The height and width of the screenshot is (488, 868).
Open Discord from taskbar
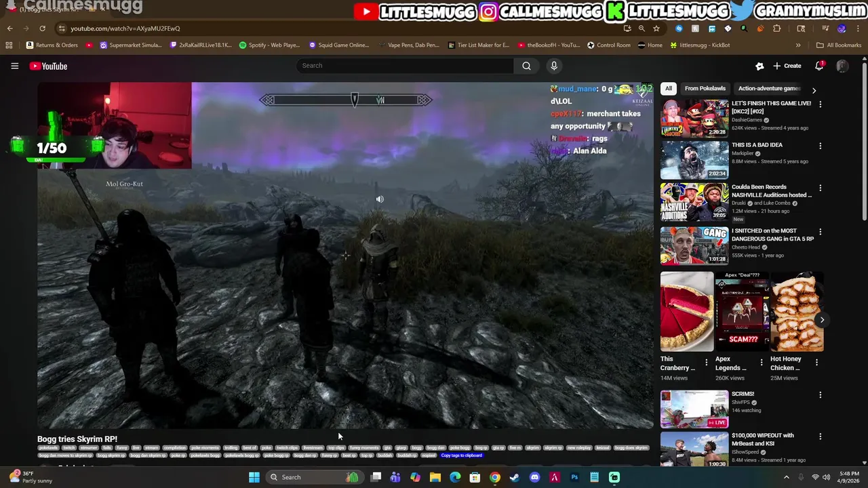(x=534, y=477)
